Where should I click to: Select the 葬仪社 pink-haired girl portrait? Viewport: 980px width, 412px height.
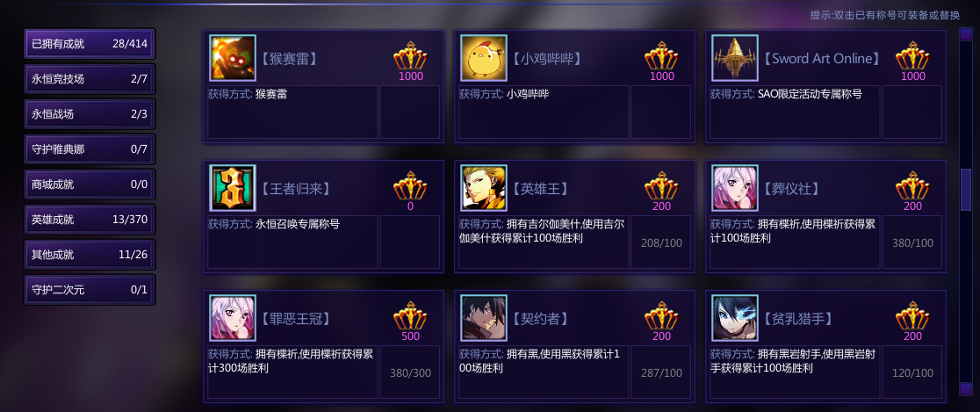[735, 188]
